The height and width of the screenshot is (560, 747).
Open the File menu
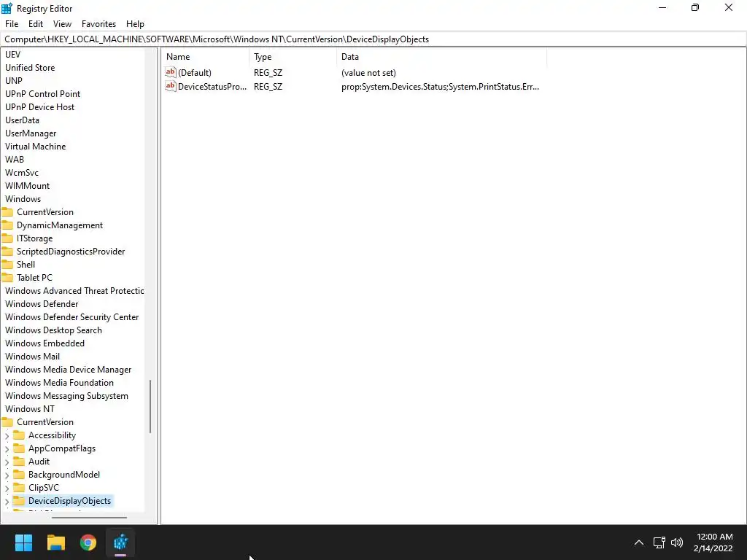tap(12, 24)
